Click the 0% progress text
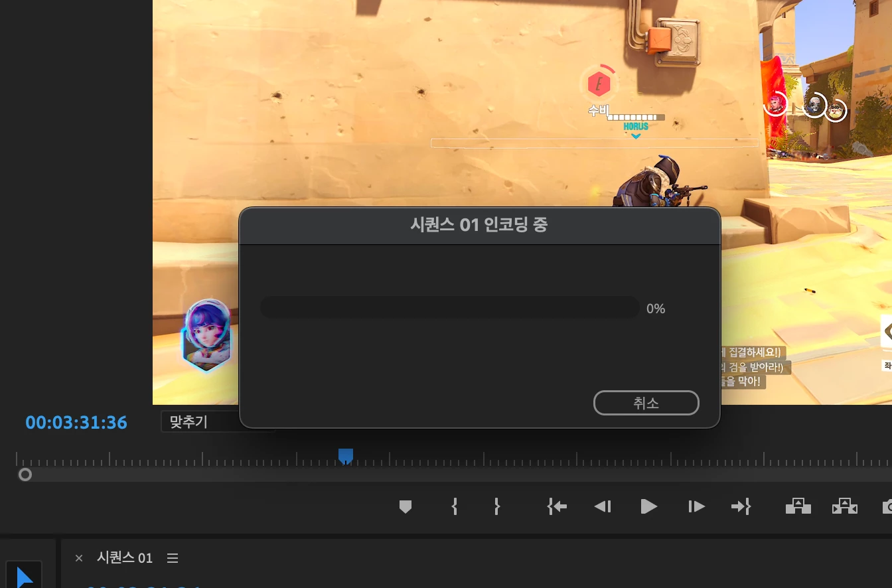 pyautogui.click(x=656, y=309)
